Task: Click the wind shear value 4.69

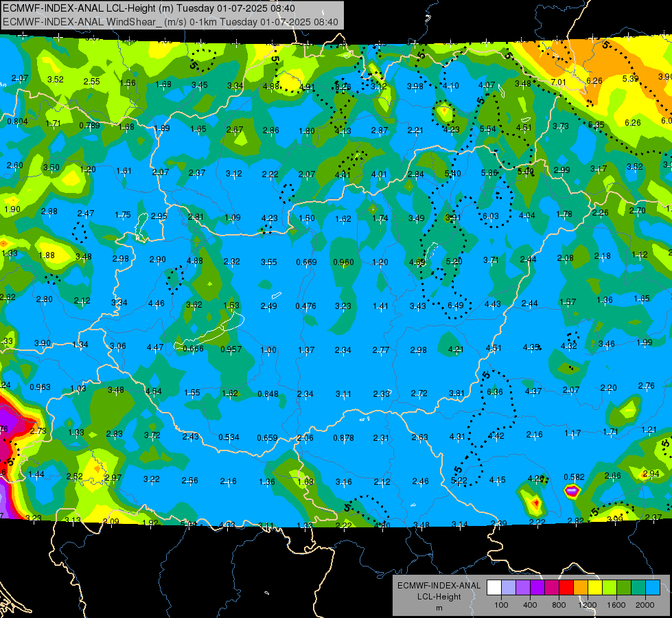Action: click(x=417, y=262)
